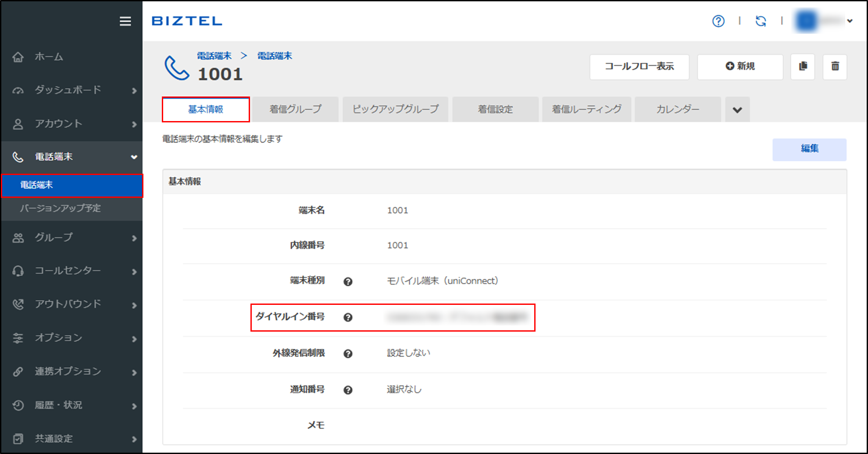Viewport: 868px width, 454px height.
Task: Open the user account dropdown menu
Action: click(825, 21)
